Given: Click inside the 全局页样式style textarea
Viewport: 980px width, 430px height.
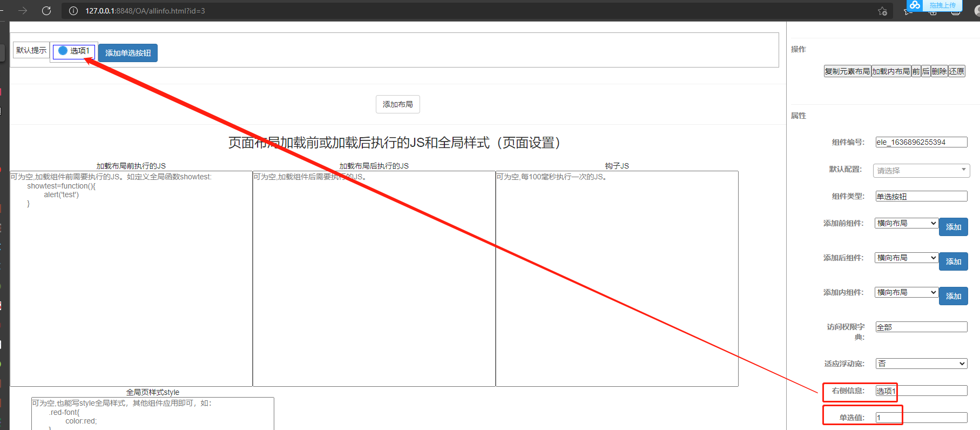Looking at the screenshot, I should click(x=153, y=414).
